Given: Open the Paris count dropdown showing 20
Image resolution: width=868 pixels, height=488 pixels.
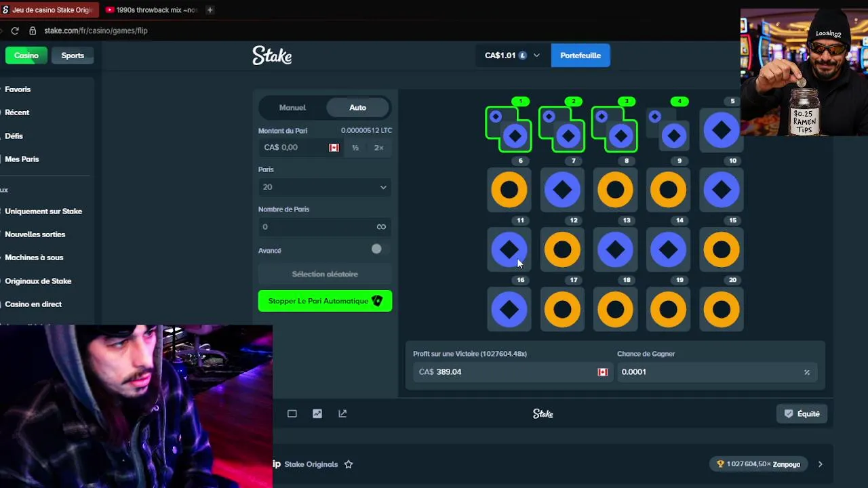Looking at the screenshot, I should pos(325,187).
